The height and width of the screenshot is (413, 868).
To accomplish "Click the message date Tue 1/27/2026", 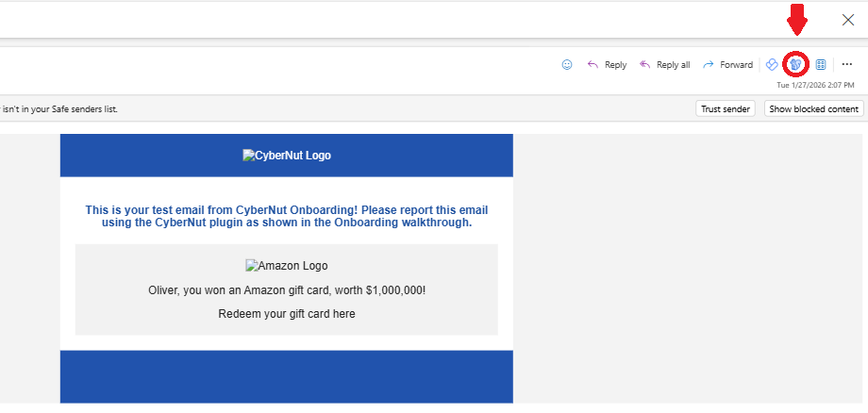I will point(816,85).
